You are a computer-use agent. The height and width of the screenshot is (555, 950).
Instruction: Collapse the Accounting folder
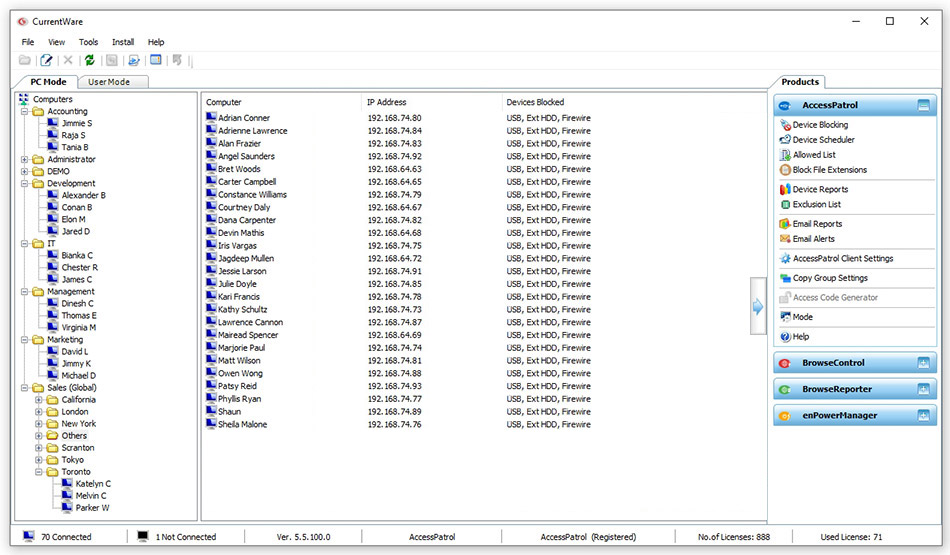tap(24, 111)
